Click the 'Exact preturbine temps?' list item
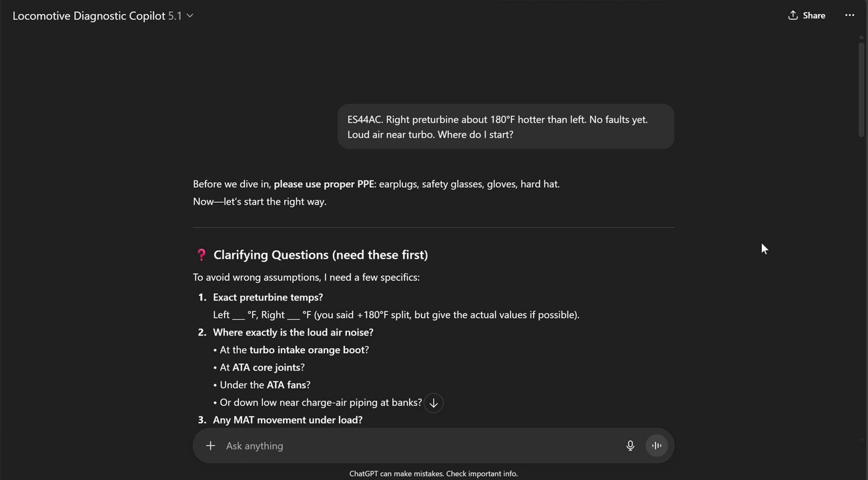868x480 pixels. [268, 297]
